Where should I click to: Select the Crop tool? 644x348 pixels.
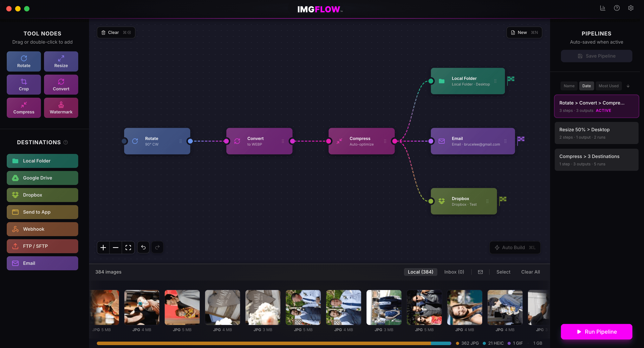(24, 85)
